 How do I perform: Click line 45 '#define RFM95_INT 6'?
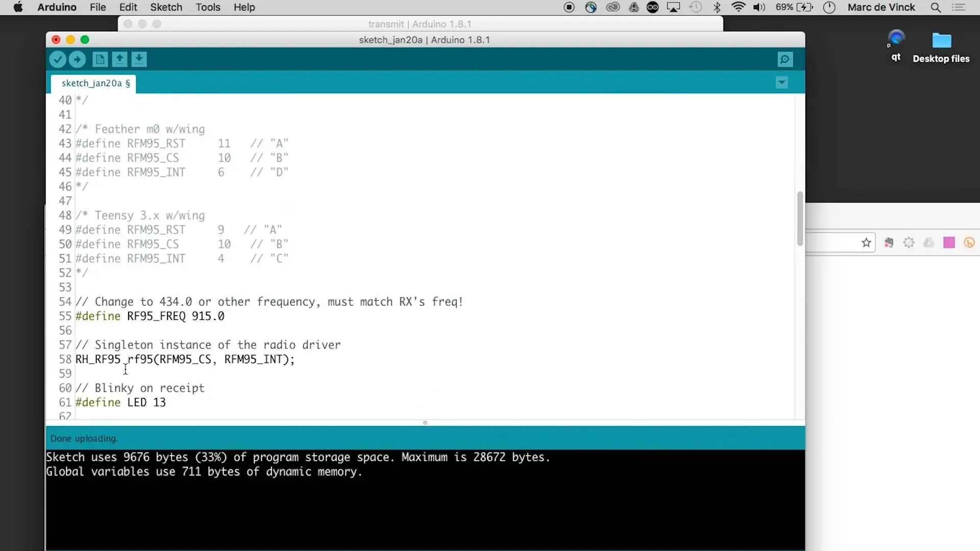[x=182, y=172]
